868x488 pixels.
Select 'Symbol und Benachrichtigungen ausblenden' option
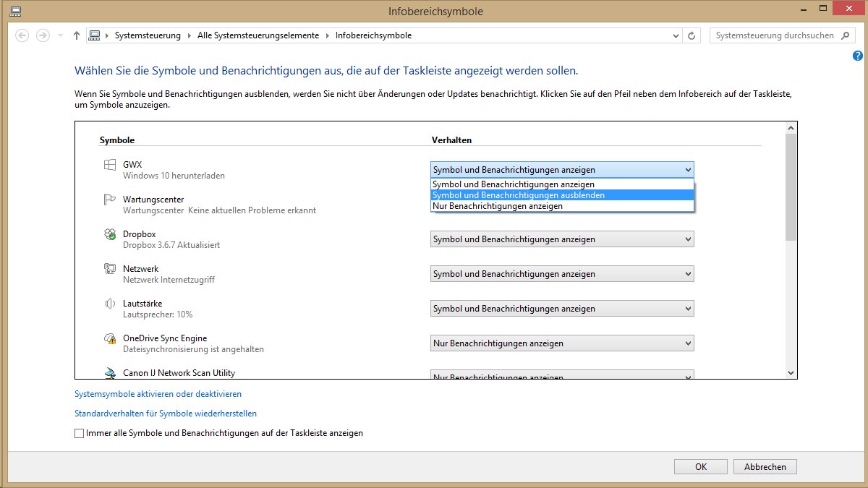pyautogui.click(x=562, y=195)
